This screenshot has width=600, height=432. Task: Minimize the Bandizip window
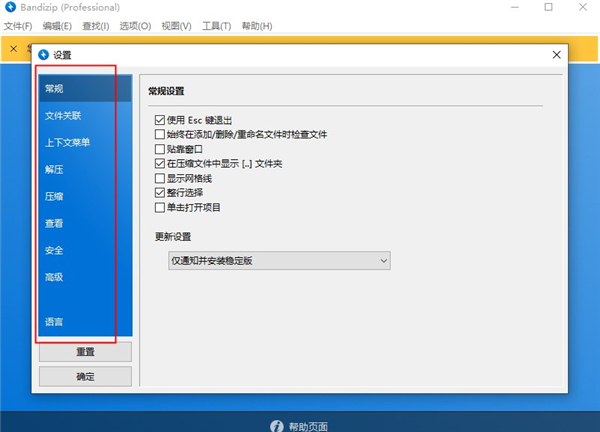click(515, 7)
